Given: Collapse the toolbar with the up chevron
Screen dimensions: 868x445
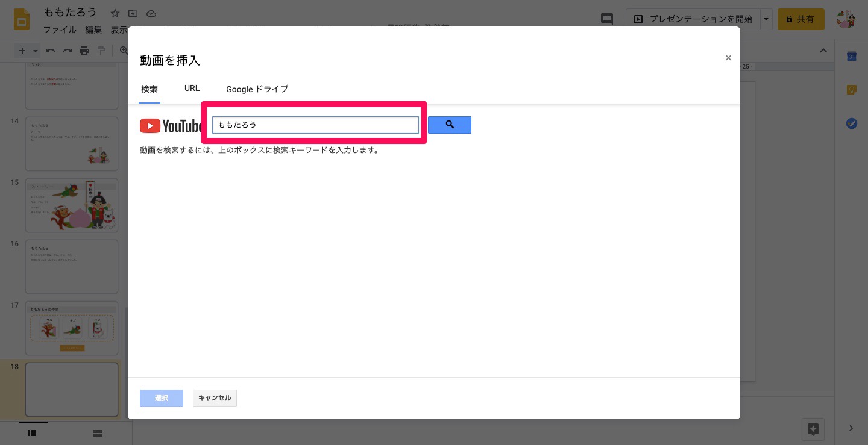Looking at the screenshot, I should pyautogui.click(x=823, y=51).
